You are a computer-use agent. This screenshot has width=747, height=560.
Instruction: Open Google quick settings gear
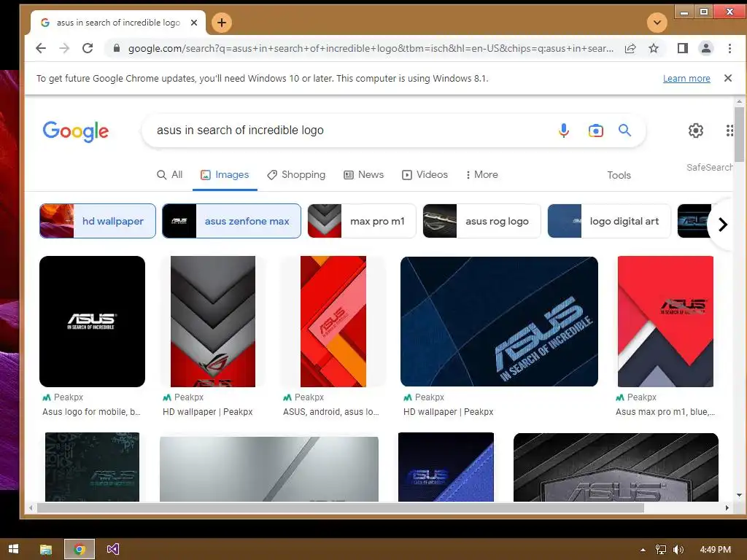point(695,130)
